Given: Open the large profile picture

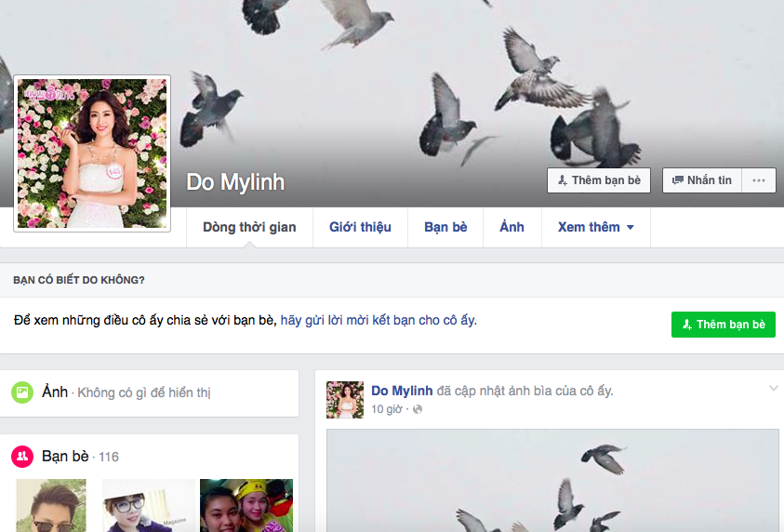Looking at the screenshot, I should click(x=92, y=153).
